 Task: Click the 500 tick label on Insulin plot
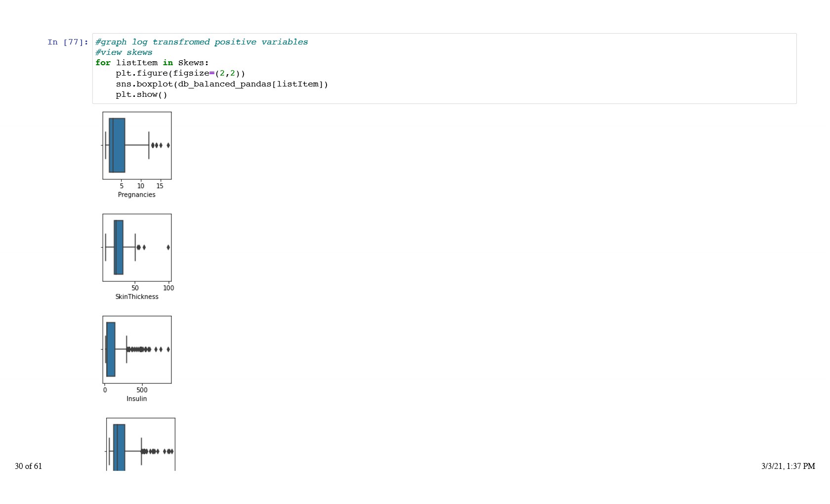pos(142,390)
